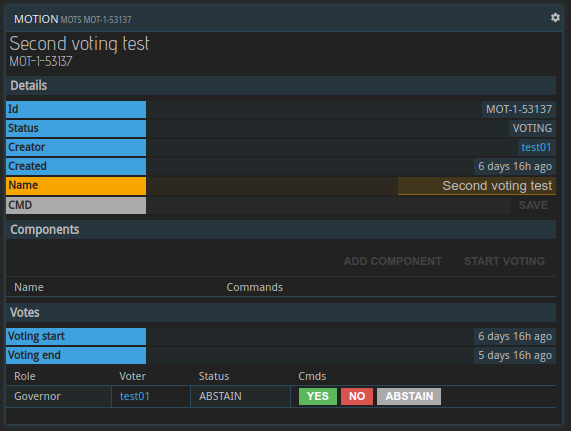This screenshot has width=571, height=431.
Task: Vote YES on the motion
Action: (x=318, y=396)
